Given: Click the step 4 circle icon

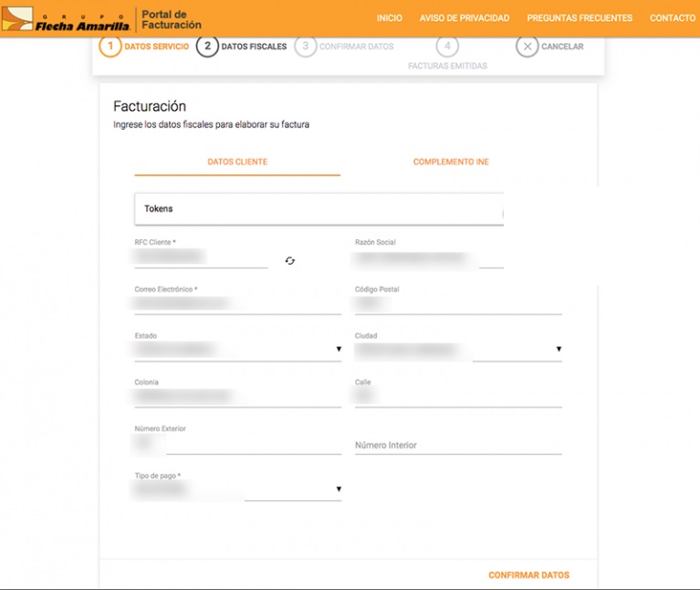Looking at the screenshot, I should (x=447, y=46).
